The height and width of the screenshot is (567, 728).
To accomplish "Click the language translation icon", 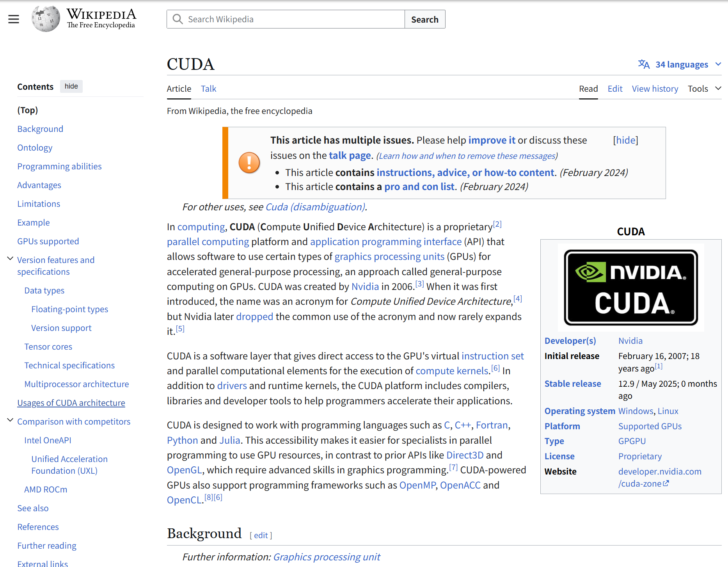I will 644,64.
